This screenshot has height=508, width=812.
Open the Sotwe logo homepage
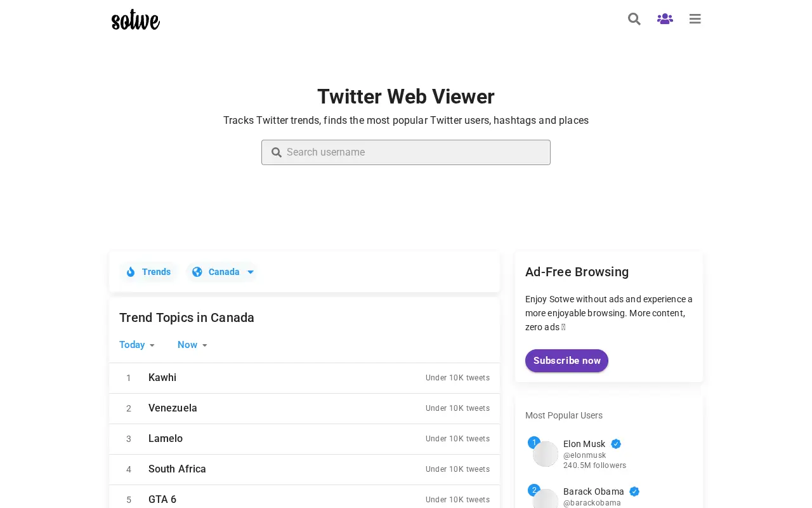click(136, 20)
